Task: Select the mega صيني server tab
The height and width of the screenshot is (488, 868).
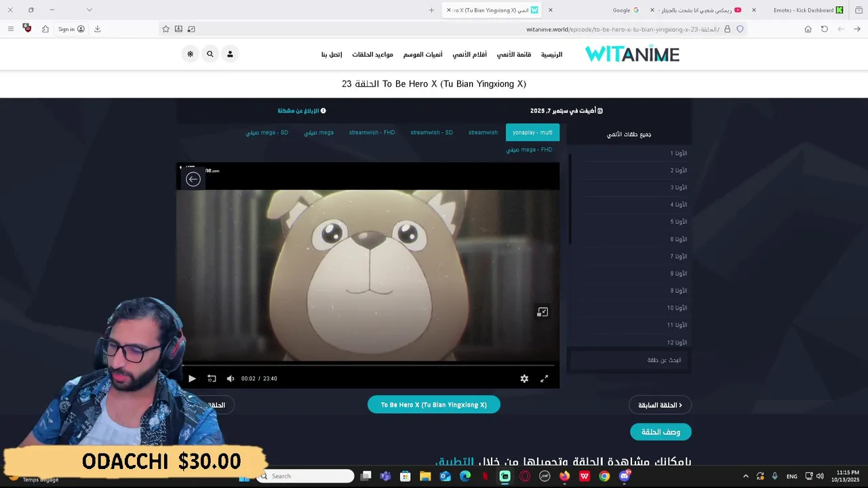Action: click(319, 133)
